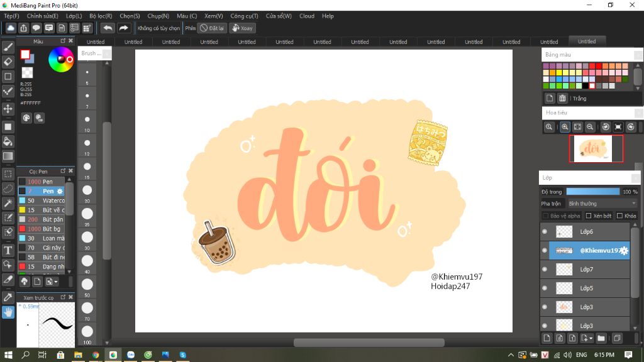The width and height of the screenshot is (644, 362).
Task: Select the Eyedropper tool
Action: (x=8, y=297)
